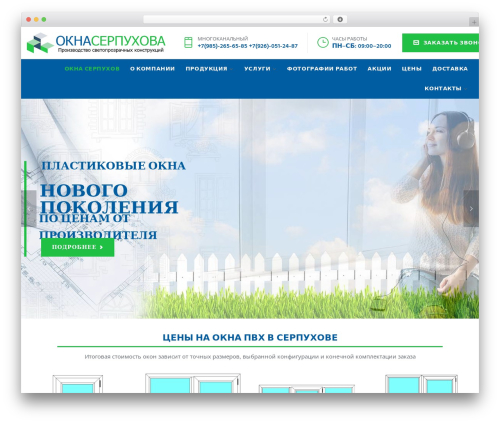
Task: Go to next slide with right arrow
Action: coord(471,209)
